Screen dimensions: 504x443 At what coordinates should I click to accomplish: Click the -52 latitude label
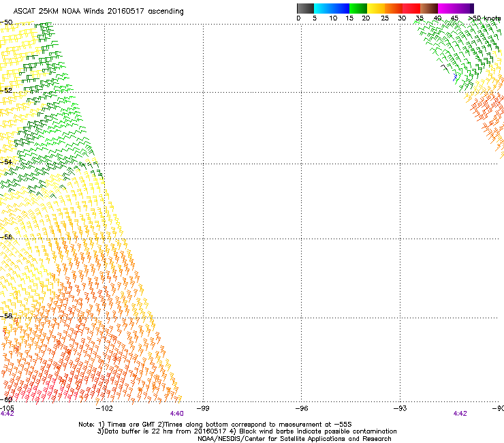(6, 91)
